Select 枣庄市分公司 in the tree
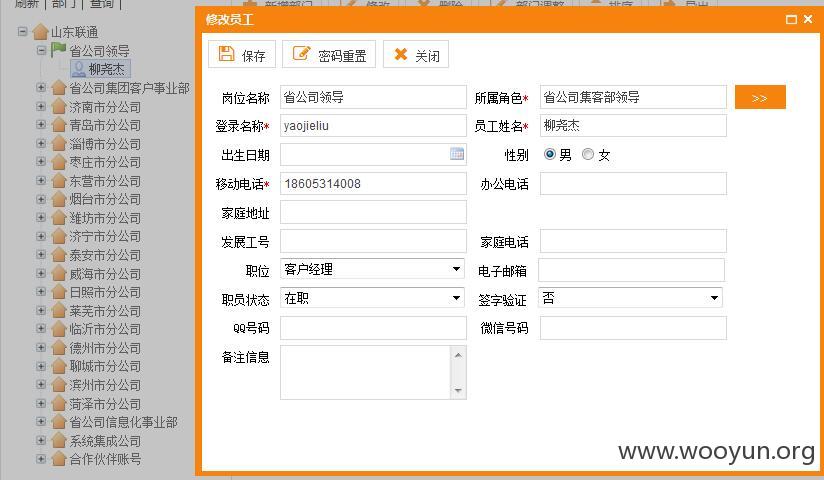Screen dimensions: 824x480 coord(105,162)
